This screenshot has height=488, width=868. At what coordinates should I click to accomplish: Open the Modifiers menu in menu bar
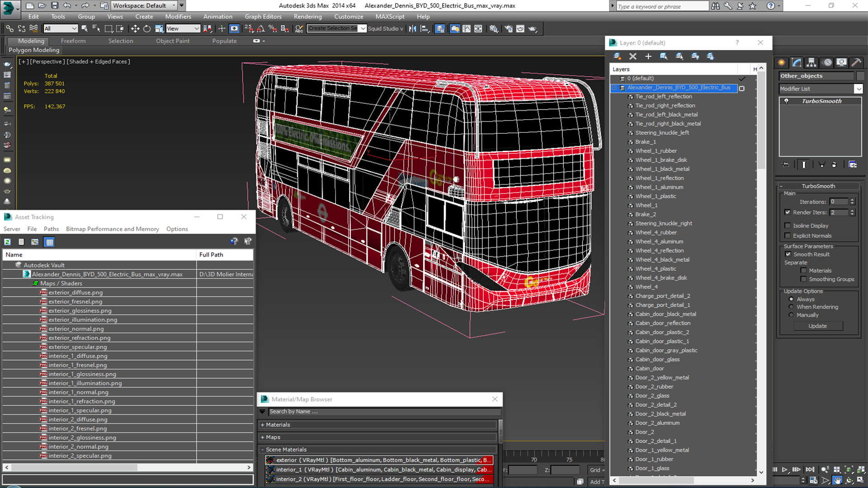178,16
